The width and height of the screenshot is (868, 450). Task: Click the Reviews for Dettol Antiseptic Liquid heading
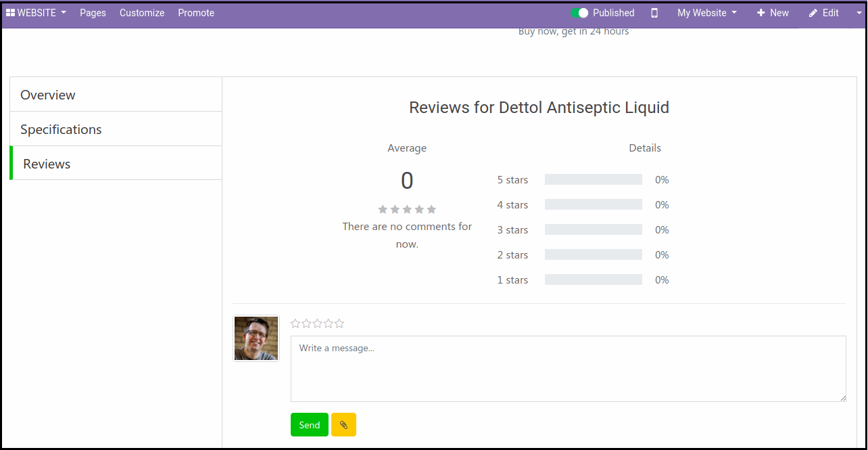[539, 107]
